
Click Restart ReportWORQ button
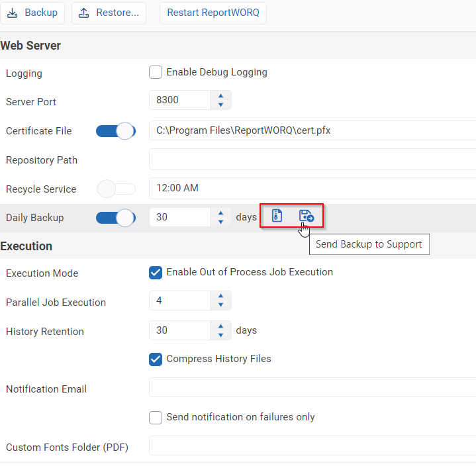213,13
